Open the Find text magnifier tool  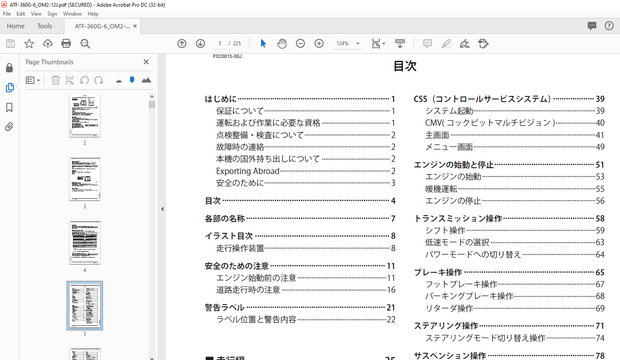point(85,44)
